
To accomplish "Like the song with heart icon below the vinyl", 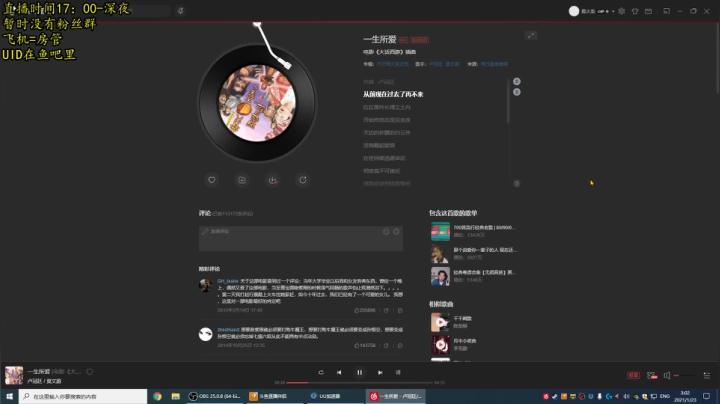I will (x=212, y=180).
